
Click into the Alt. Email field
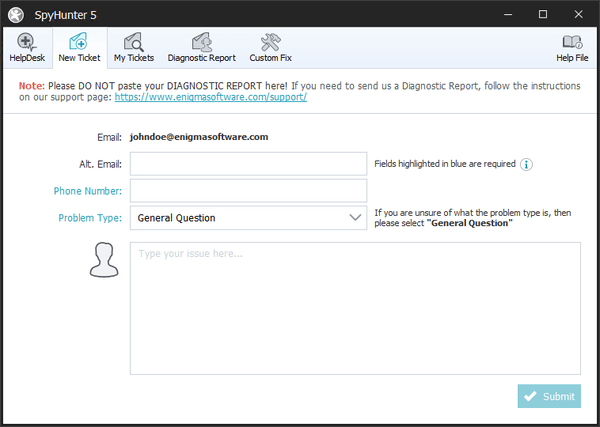click(248, 164)
